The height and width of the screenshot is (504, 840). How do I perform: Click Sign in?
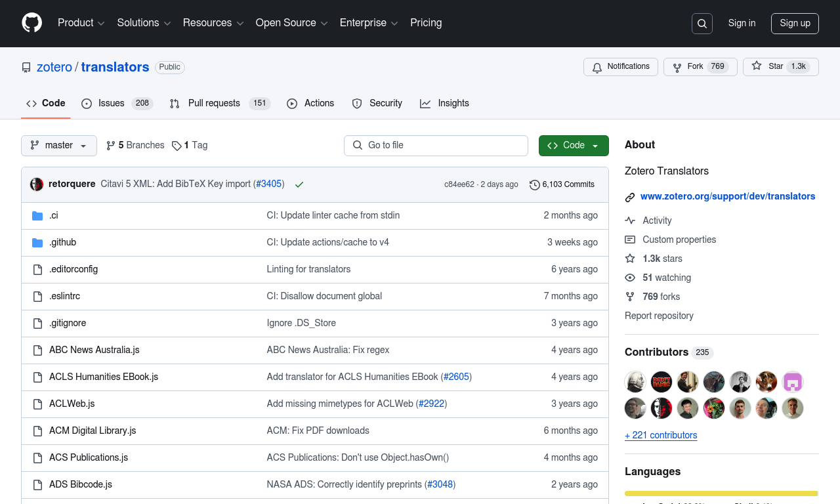click(742, 24)
